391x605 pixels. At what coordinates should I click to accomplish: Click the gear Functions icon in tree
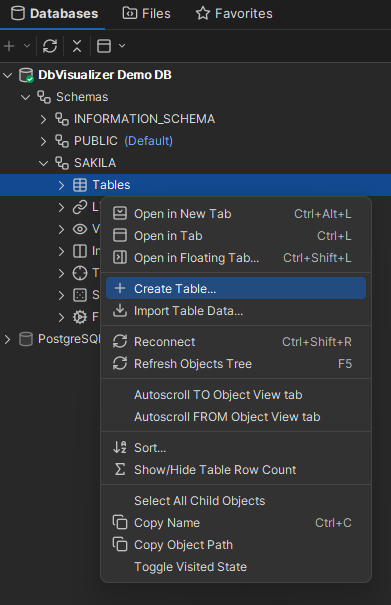tap(80, 317)
